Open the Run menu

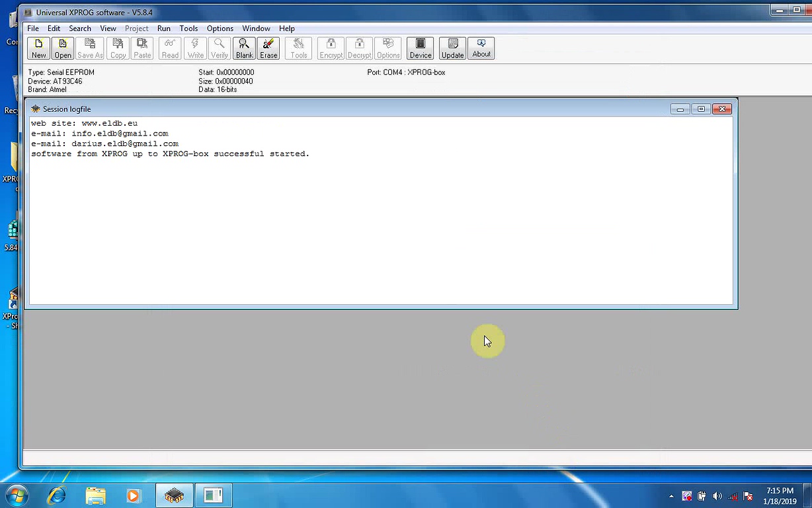pos(164,28)
